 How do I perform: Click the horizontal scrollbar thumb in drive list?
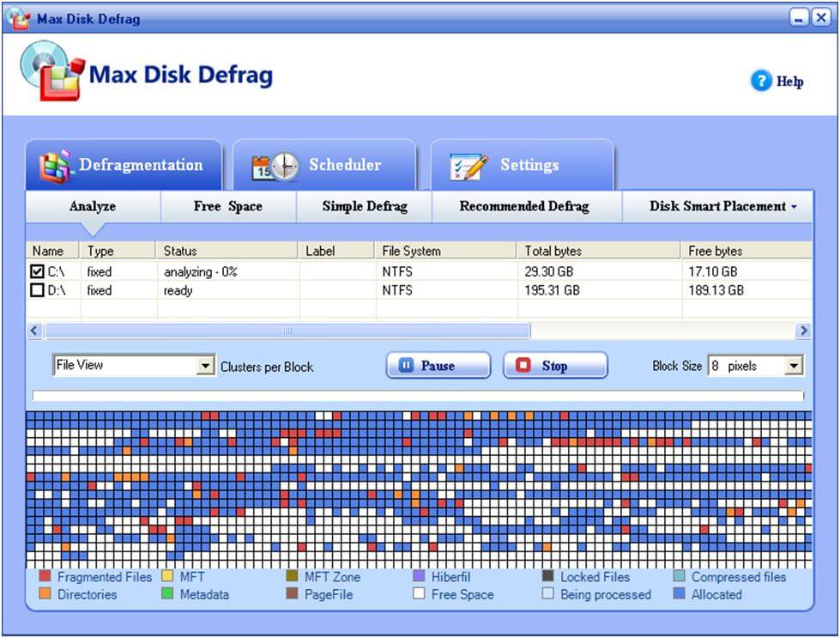tap(287, 331)
